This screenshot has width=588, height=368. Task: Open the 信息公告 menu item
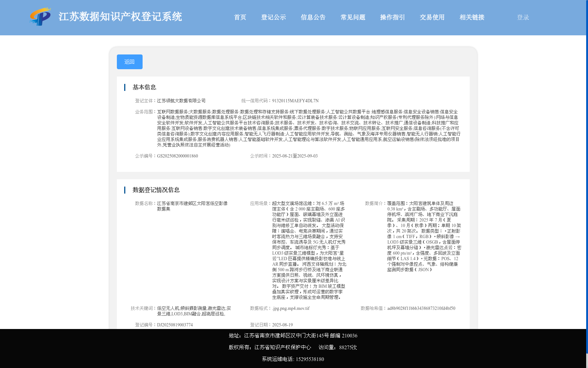[x=313, y=17]
